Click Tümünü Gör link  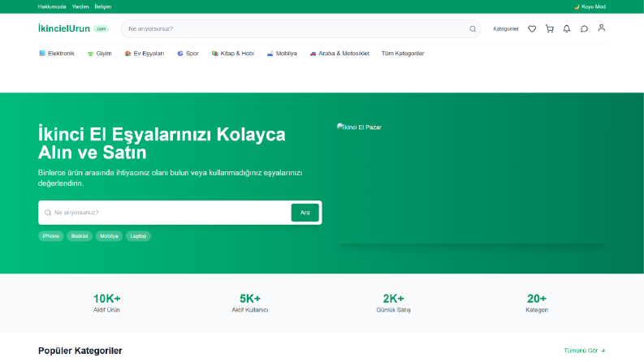coord(585,351)
